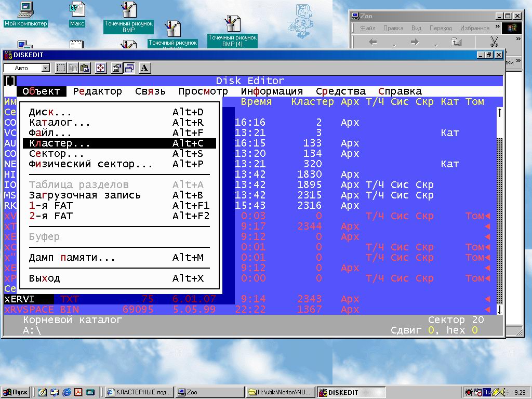The height and width of the screenshot is (399, 532).
Task: Choose 'Сектор...' Alt+S menu entry
Action: point(119,154)
